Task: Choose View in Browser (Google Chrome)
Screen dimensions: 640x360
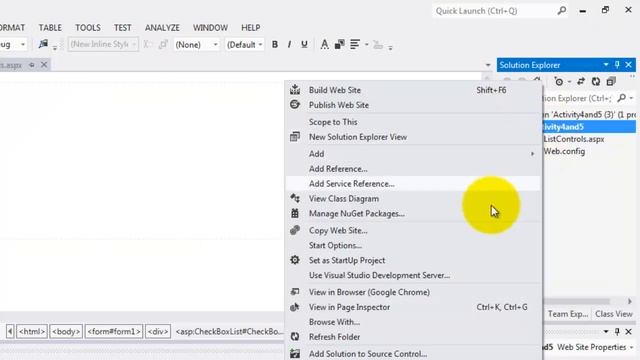Action: pyautogui.click(x=413, y=292)
